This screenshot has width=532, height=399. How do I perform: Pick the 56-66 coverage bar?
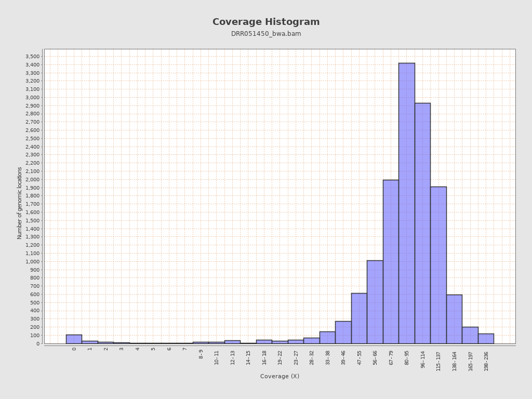pyautogui.click(x=375, y=302)
